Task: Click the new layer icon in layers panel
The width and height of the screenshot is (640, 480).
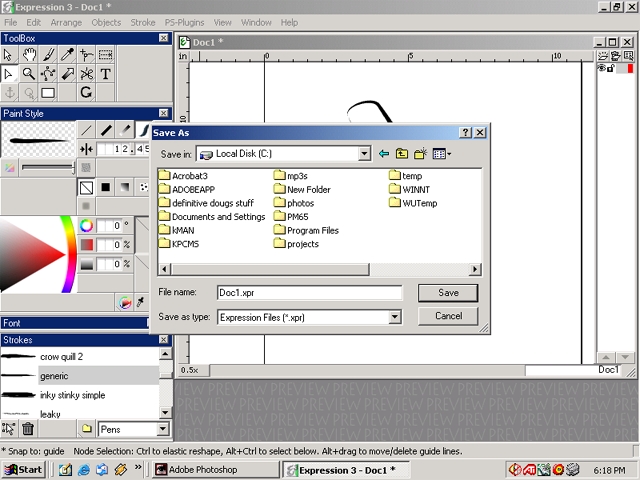Action: pyautogui.click(x=602, y=56)
